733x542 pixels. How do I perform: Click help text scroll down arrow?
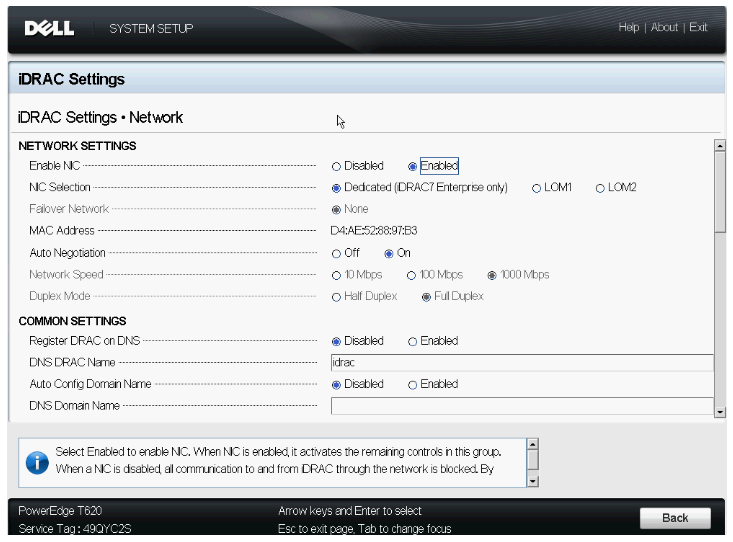(532, 481)
